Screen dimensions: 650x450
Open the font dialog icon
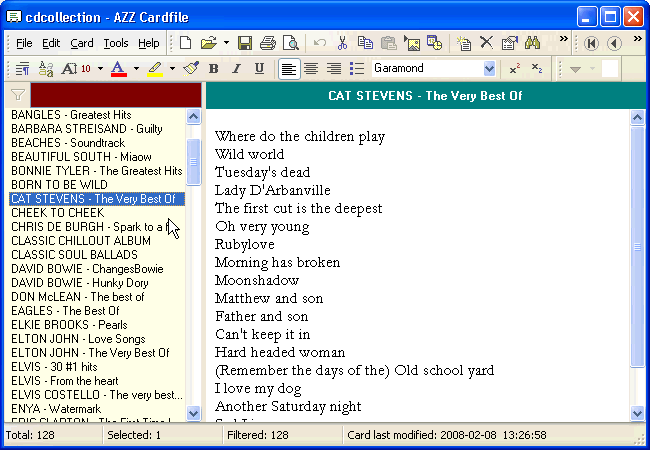(46, 69)
